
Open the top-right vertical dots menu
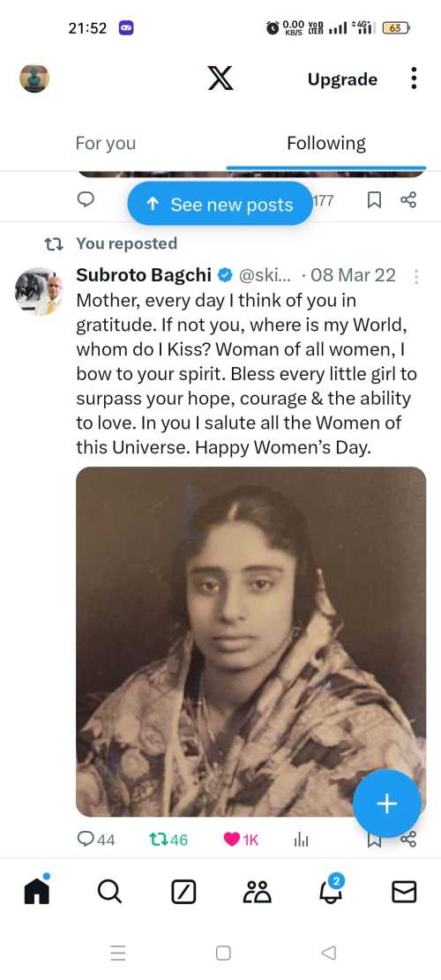(x=414, y=79)
